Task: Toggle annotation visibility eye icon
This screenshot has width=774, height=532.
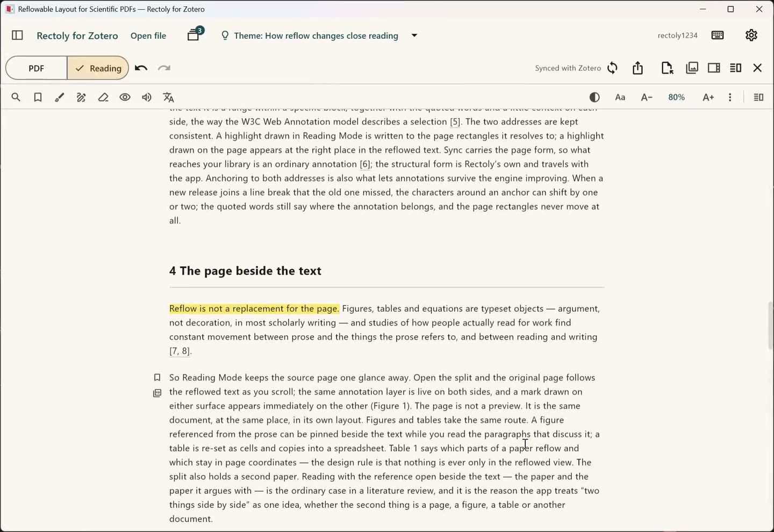Action: 125,97
